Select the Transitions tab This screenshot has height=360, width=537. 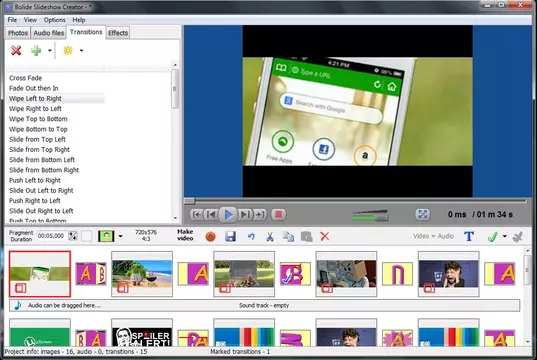(x=86, y=32)
